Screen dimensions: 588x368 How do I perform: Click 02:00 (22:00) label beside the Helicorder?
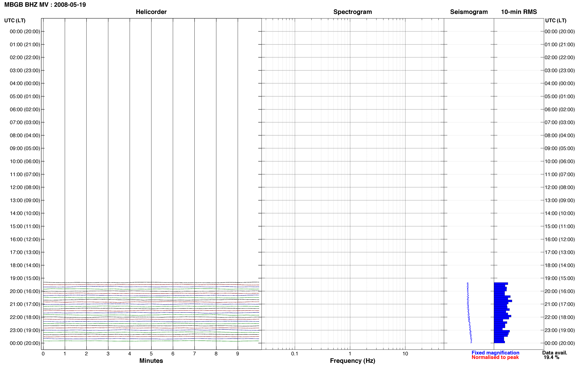(25, 57)
